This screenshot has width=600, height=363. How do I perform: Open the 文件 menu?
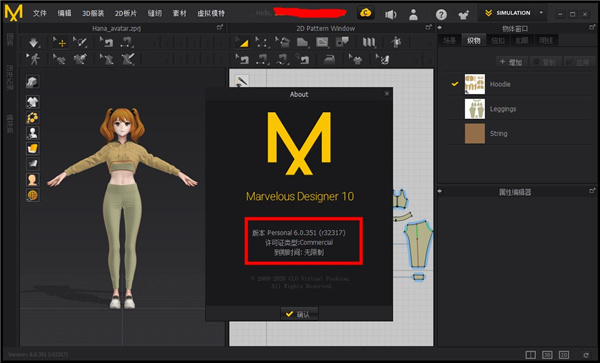point(39,13)
